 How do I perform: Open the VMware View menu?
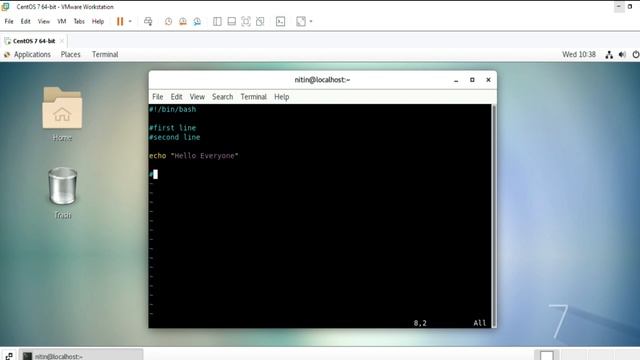[x=44, y=21]
